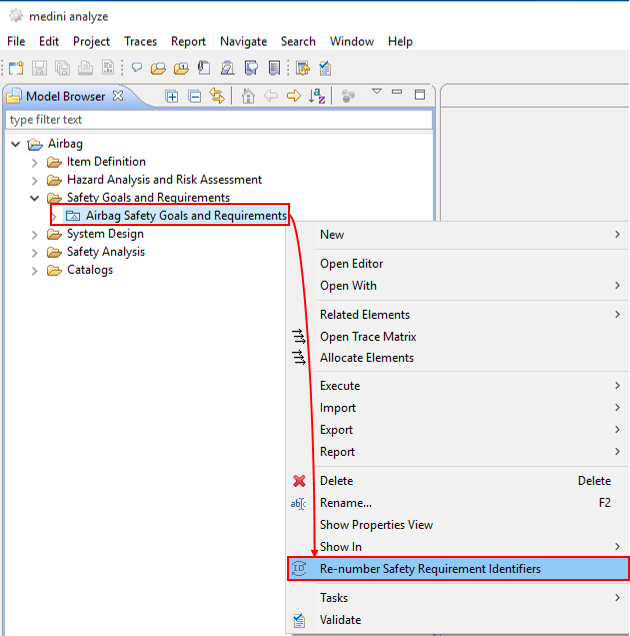Open the Report menu in menu bar
Screen dimensions: 630x636
click(188, 41)
